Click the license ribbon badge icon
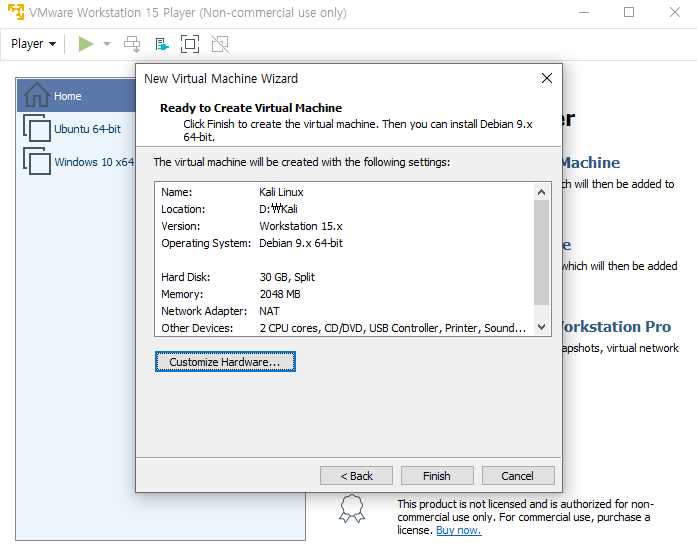 pos(352,509)
